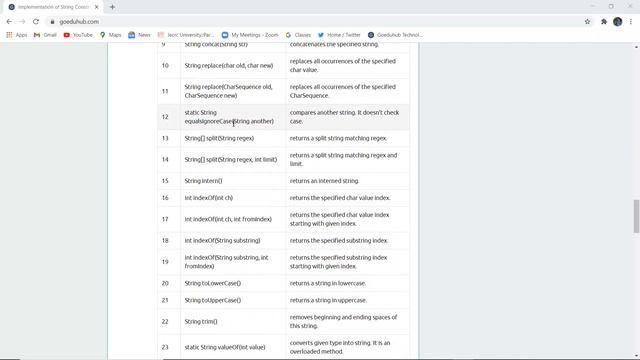
Task: Click 'returns the specified char value index.' description
Action: pos(340,198)
